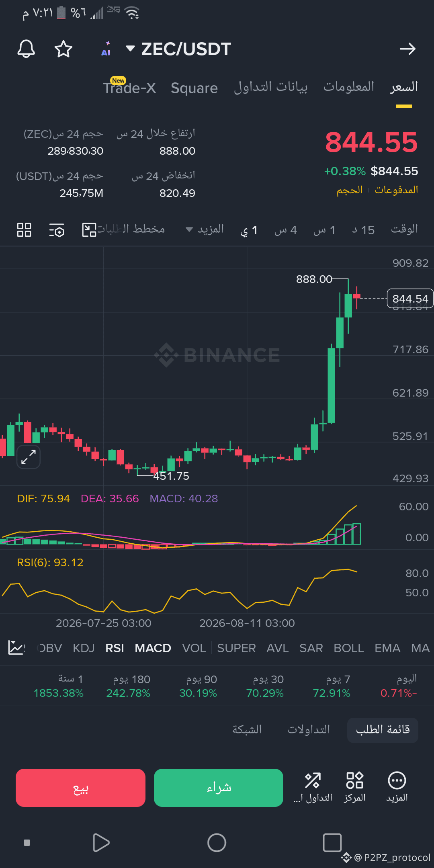Open the Square tab

(194, 88)
